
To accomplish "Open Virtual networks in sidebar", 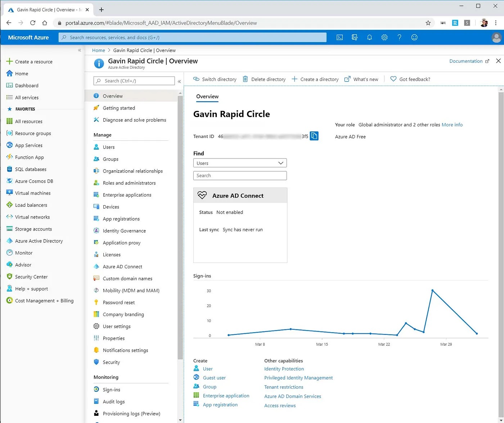I will [x=28, y=217].
